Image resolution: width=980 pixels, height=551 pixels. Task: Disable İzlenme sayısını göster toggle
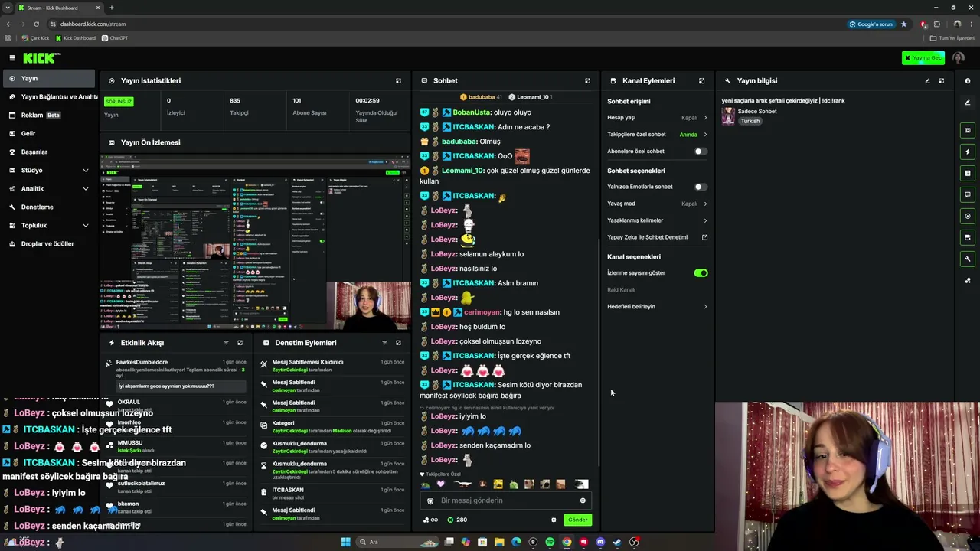point(701,273)
